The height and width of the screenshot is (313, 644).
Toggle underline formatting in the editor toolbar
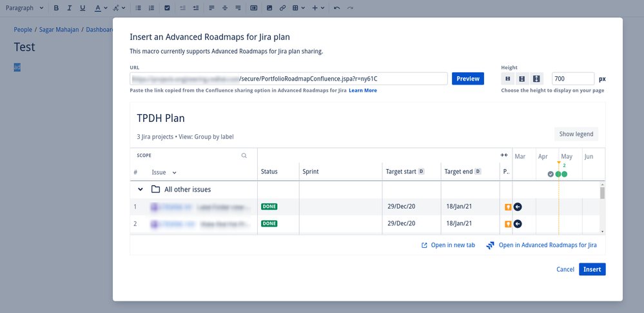pyautogui.click(x=83, y=8)
